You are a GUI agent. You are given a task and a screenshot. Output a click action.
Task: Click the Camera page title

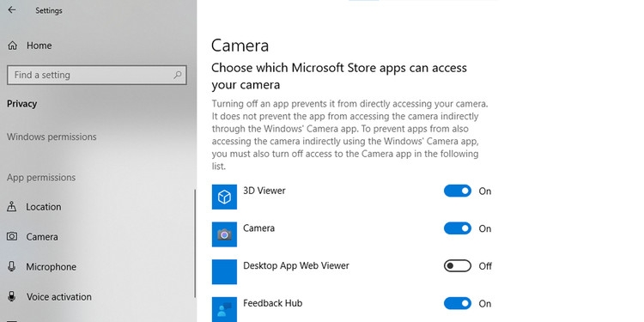[x=240, y=46]
